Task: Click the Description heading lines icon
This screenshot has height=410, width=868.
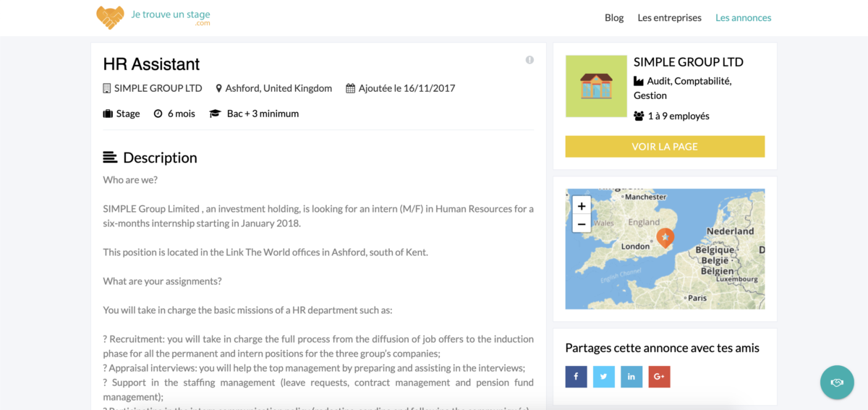Action: pos(110,157)
